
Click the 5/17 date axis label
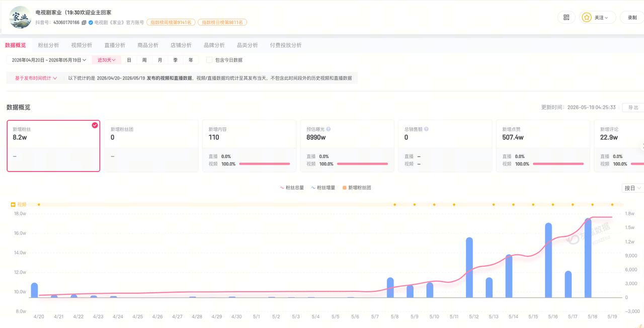coord(573,316)
